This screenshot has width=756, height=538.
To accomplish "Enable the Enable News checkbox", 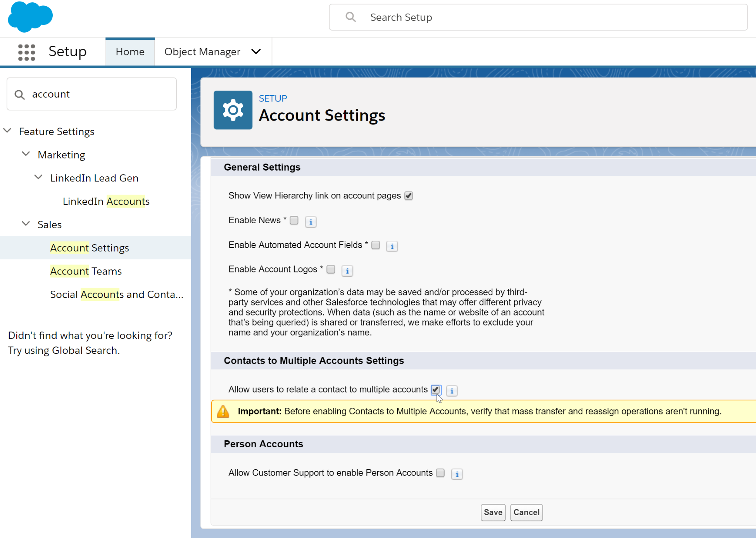I will (294, 220).
